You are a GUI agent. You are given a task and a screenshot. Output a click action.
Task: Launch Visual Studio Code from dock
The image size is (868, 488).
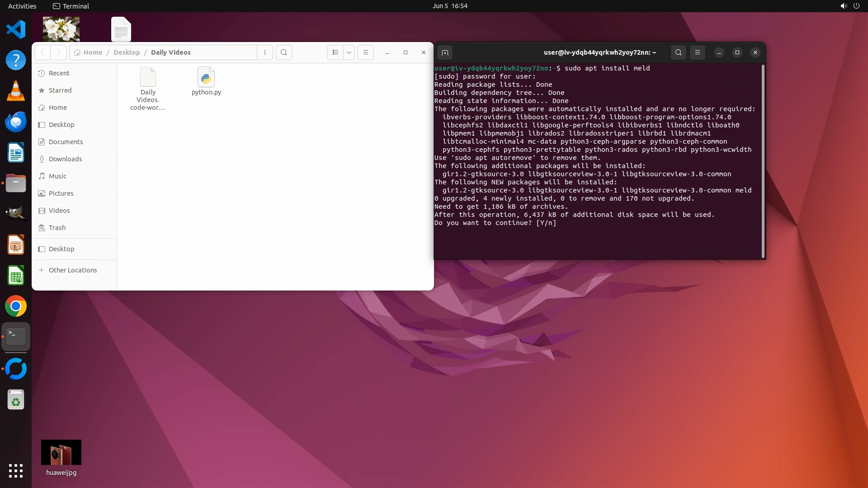point(16,30)
